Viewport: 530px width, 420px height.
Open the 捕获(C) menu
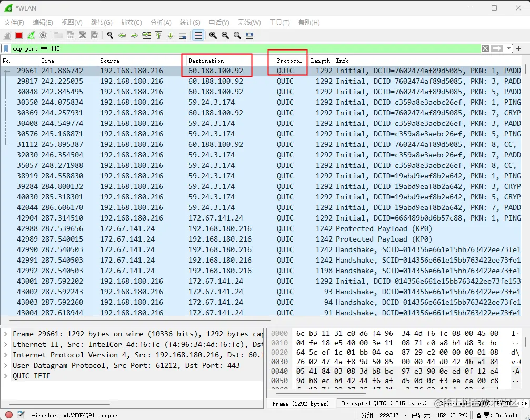click(131, 22)
